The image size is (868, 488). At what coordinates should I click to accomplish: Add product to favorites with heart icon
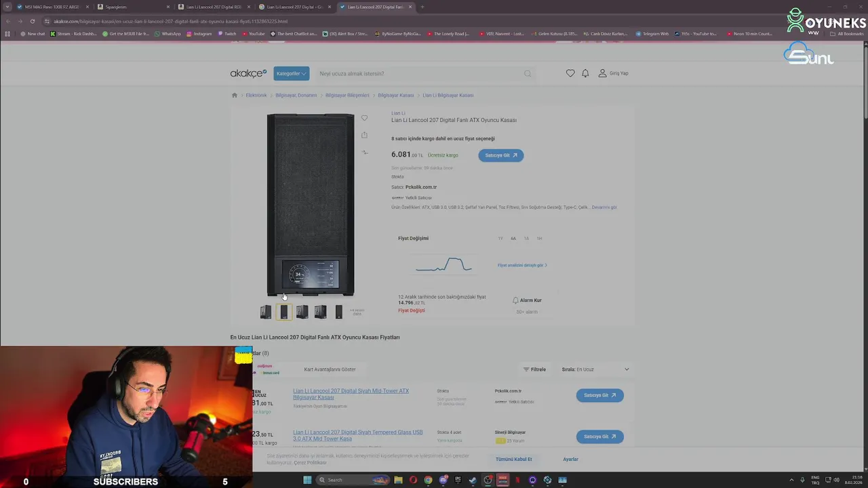[364, 118]
